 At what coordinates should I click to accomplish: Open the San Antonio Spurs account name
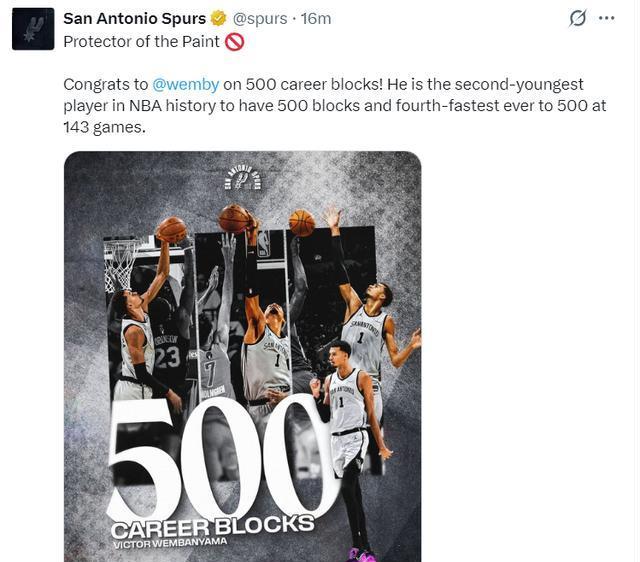pos(134,18)
